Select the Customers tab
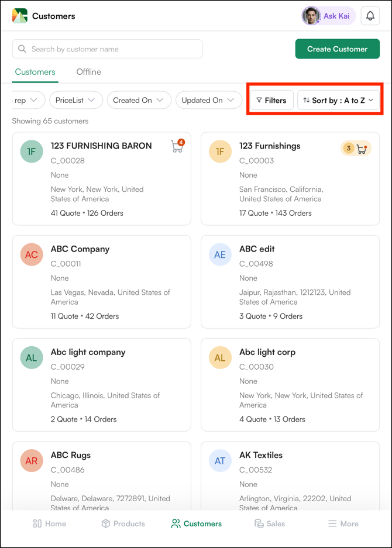The width and height of the screenshot is (392, 548). coord(35,72)
